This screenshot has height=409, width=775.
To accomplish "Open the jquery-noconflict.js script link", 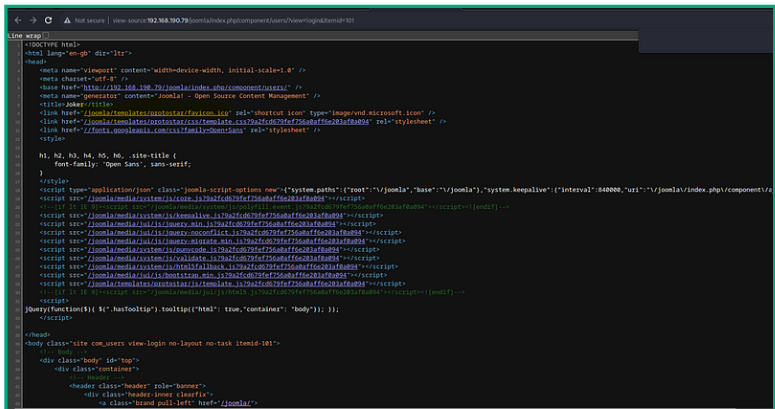I will 225,232.
